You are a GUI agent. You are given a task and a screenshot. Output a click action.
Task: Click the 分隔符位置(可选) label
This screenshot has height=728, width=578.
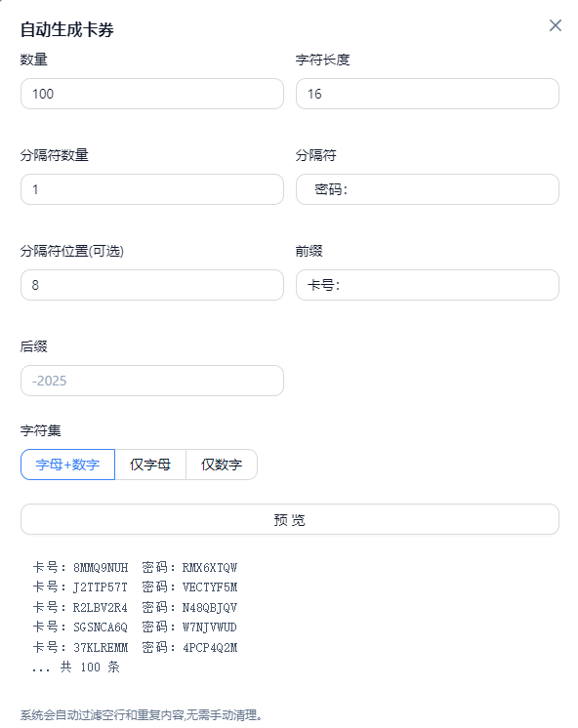[x=71, y=251]
